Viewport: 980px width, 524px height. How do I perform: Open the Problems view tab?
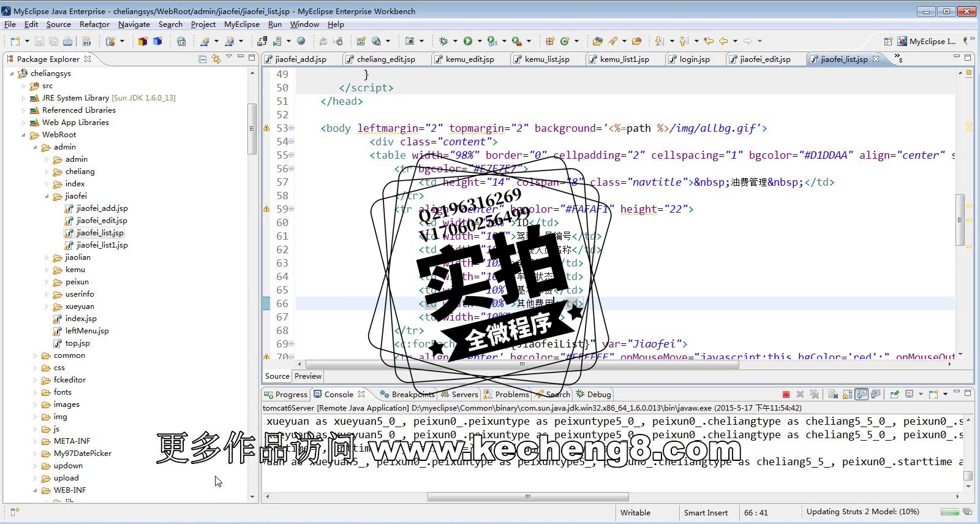coord(507,394)
